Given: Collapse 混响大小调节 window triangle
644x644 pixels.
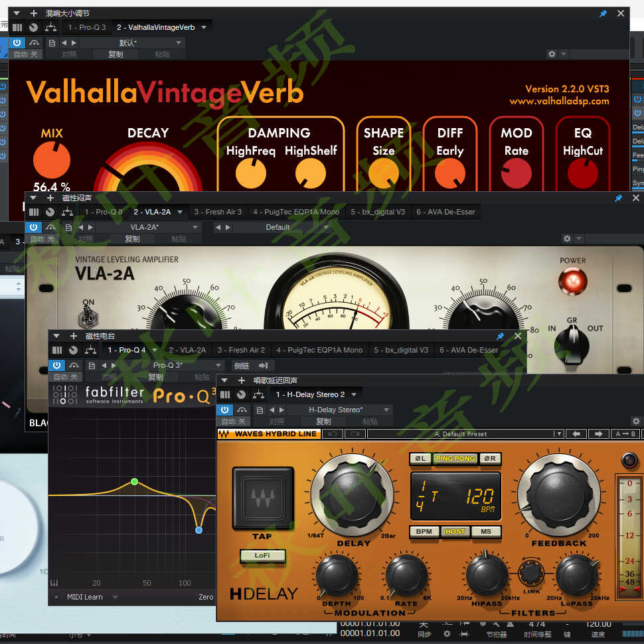Looking at the screenshot, I should pos(17,13).
